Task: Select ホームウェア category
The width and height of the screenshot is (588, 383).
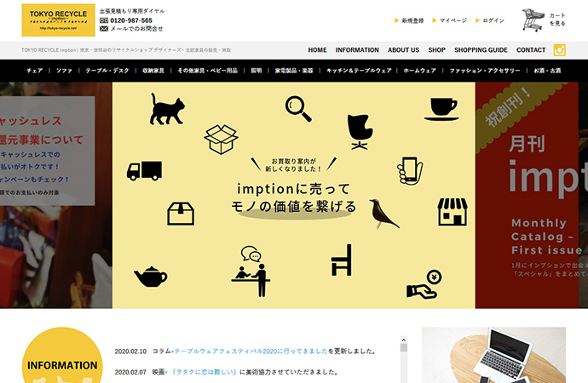Action: [x=419, y=71]
